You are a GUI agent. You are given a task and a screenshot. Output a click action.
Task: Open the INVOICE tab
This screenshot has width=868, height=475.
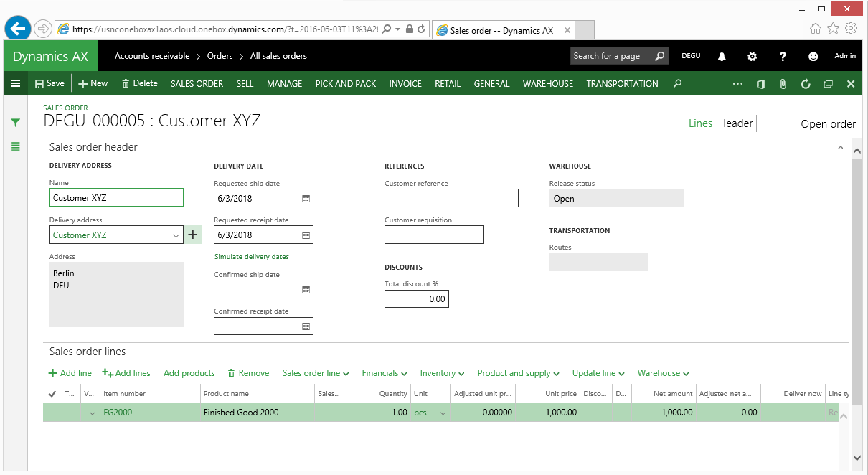tap(405, 84)
